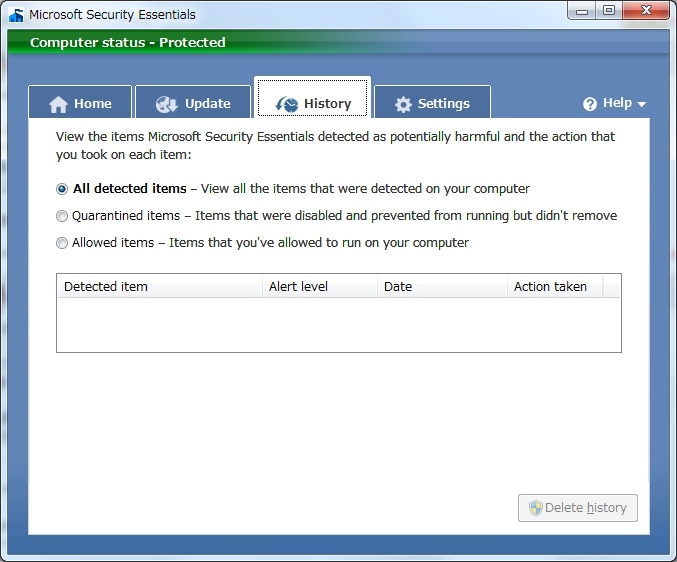Image resolution: width=677 pixels, height=562 pixels.
Task: Click the Update tab globe icon
Action: pyautogui.click(x=167, y=104)
